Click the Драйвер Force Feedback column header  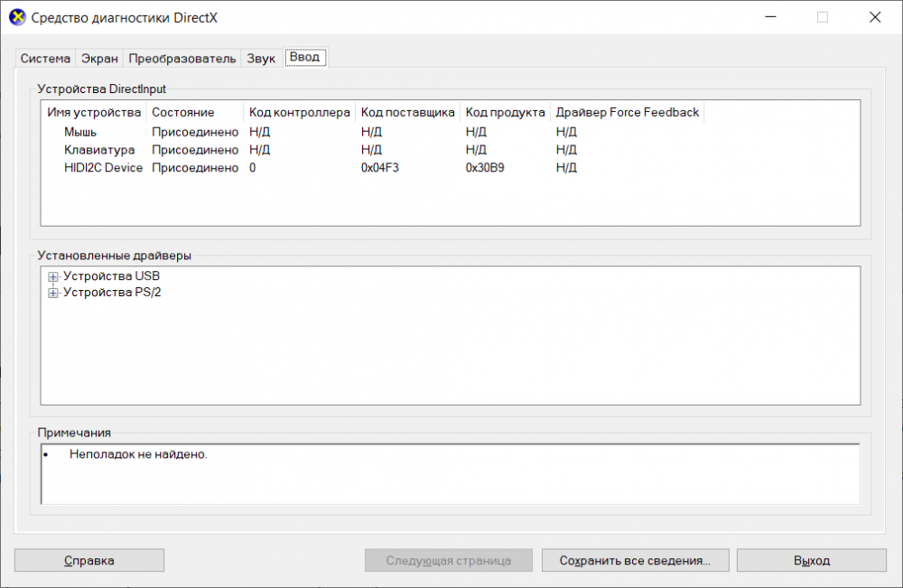(x=627, y=113)
